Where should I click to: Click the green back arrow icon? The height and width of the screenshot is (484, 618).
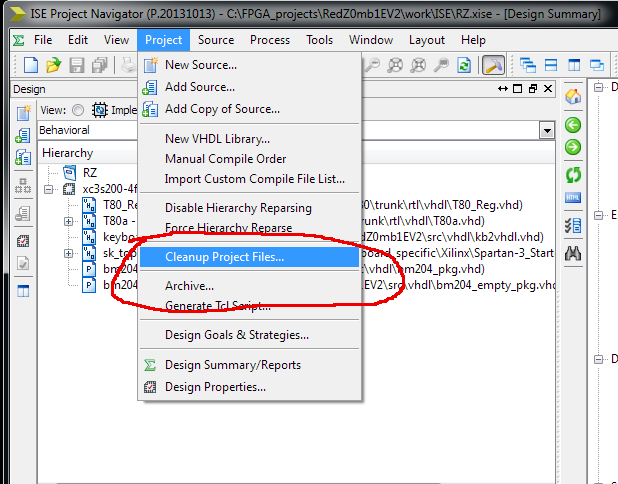(x=573, y=125)
